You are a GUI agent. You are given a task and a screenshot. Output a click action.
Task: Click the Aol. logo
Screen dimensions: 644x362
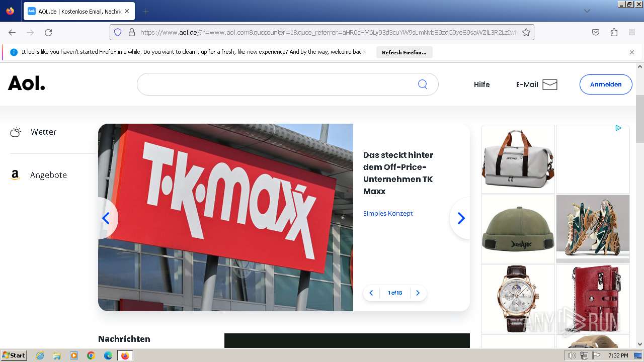pos(27,83)
